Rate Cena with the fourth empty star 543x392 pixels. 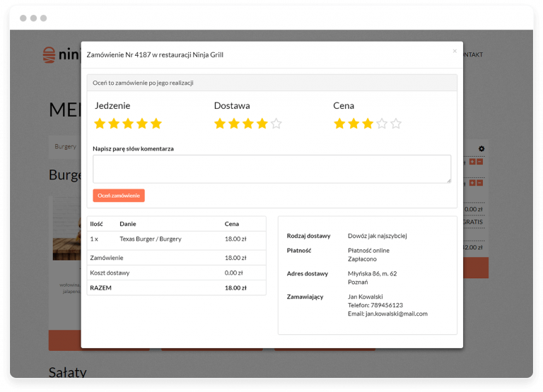pyautogui.click(x=382, y=124)
